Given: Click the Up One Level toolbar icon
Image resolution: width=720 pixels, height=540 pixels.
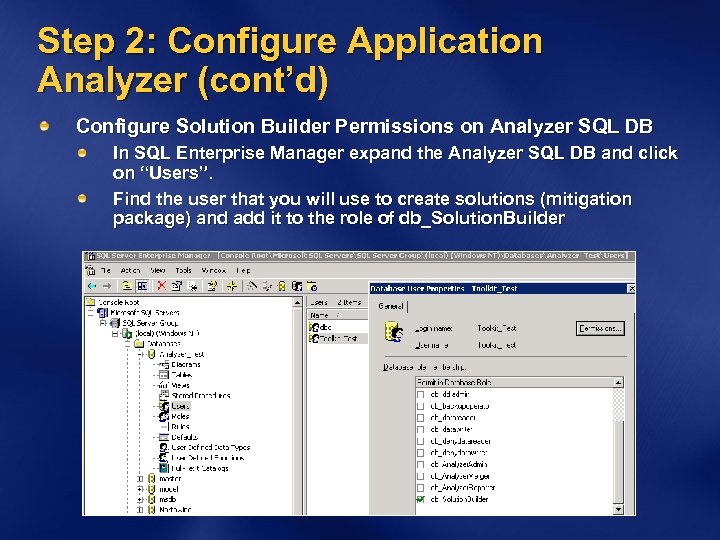Looking at the screenshot, I should 127,286.
